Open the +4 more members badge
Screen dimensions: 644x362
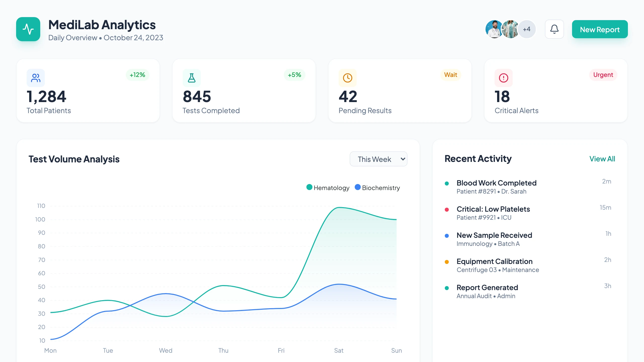pos(527,29)
